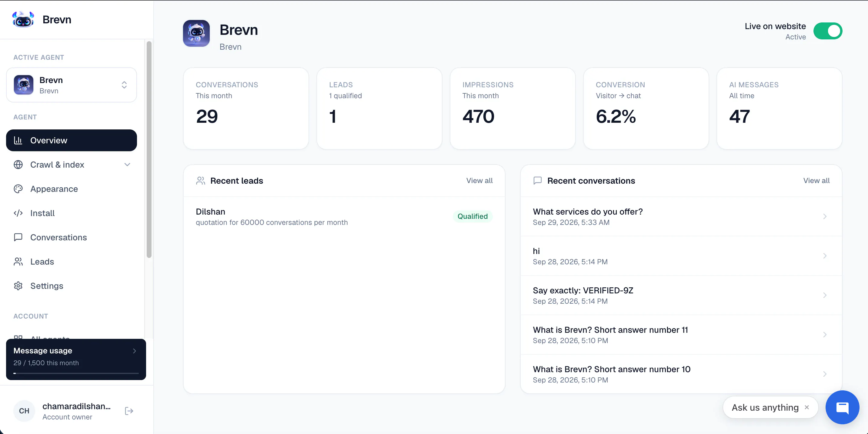
Task: Toggle the Live on website switch
Action: (828, 31)
